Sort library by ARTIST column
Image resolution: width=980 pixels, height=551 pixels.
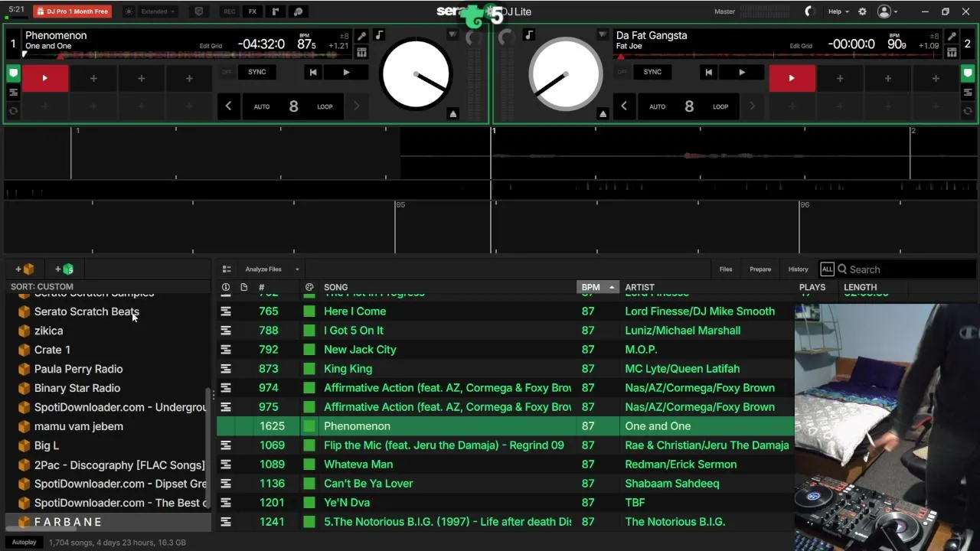(x=639, y=287)
